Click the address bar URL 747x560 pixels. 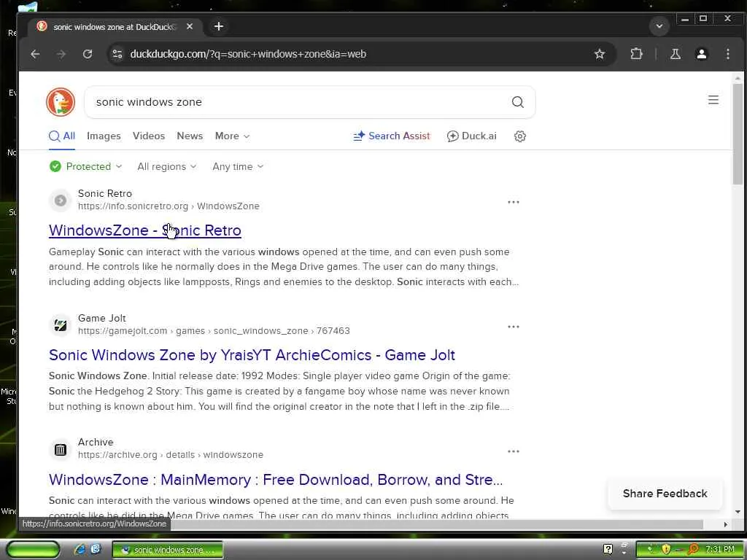[x=248, y=54]
